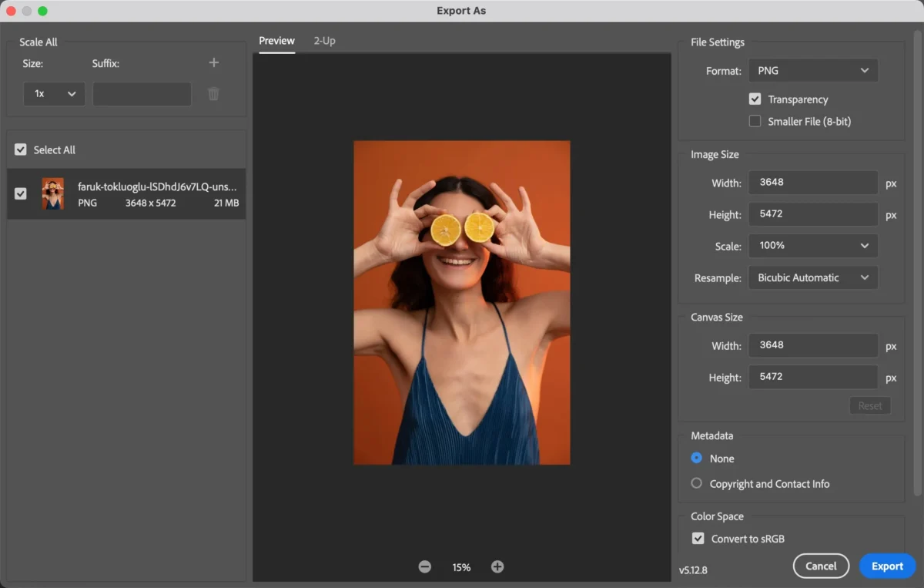Image resolution: width=924 pixels, height=588 pixels.
Task: Zoom in using the plus icon
Action: tap(497, 566)
